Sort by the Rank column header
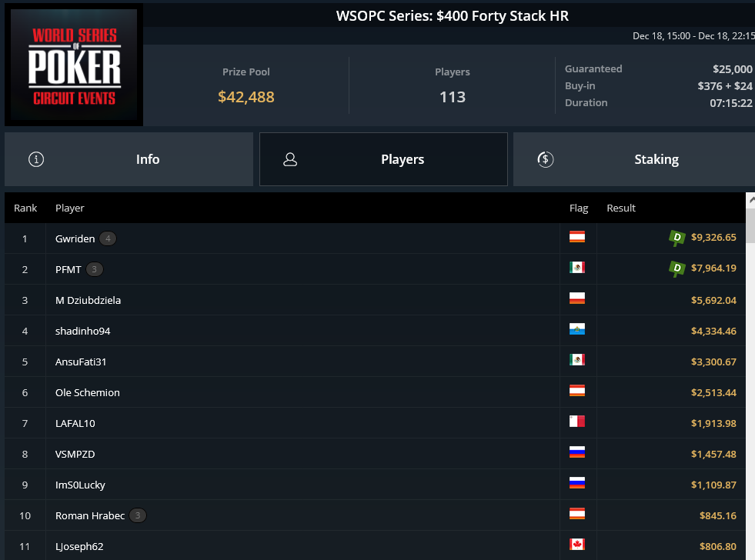The height and width of the screenshot is (560, 755). click(x=25, y=208)
